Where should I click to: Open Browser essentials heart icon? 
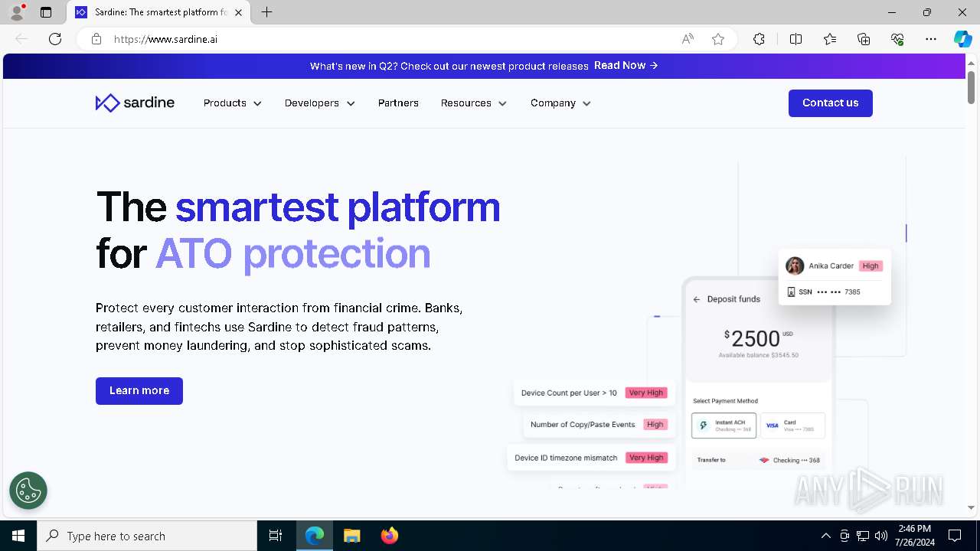[897, 39]
